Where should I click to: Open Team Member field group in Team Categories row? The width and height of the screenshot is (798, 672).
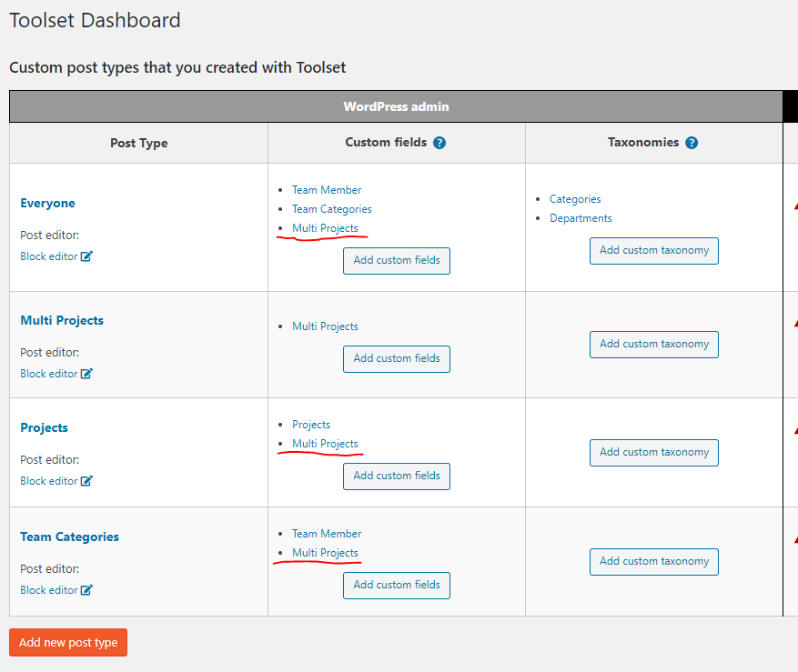(x=327, y=534)
